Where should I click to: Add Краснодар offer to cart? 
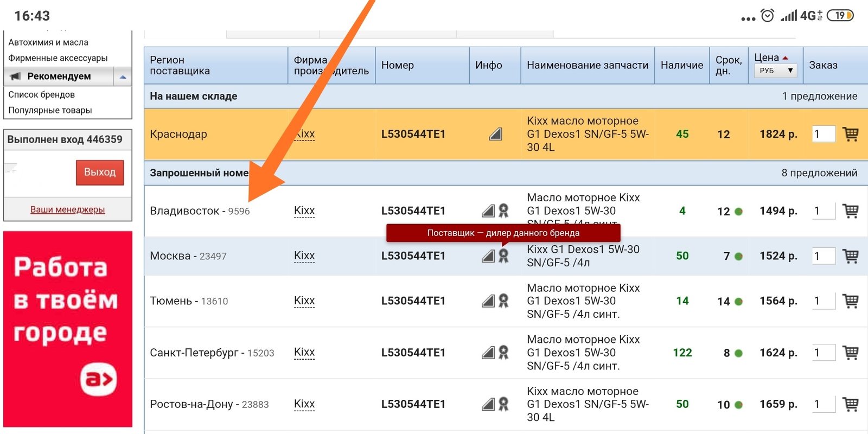[x=850, y=133]
